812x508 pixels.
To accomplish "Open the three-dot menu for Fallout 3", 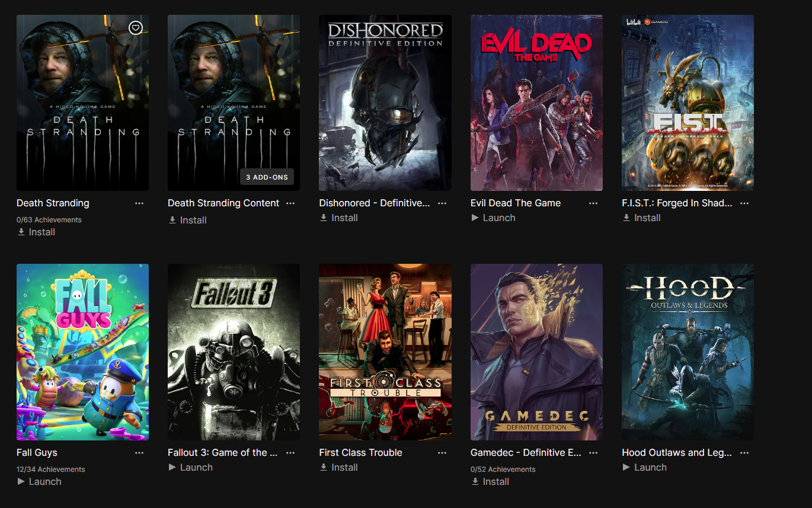I will [x=290, y=453].
